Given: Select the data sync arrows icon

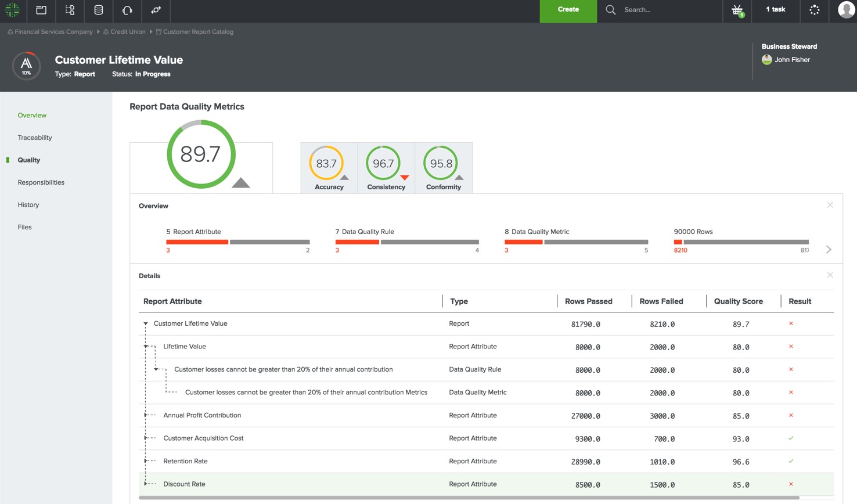Looking at the screenshot, I should [x=156, y=10].
